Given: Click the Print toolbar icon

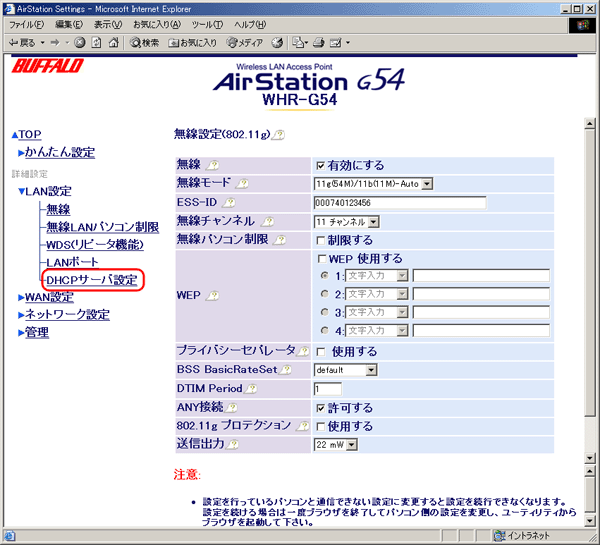Looking at the screenshot, I should (319, 42).
